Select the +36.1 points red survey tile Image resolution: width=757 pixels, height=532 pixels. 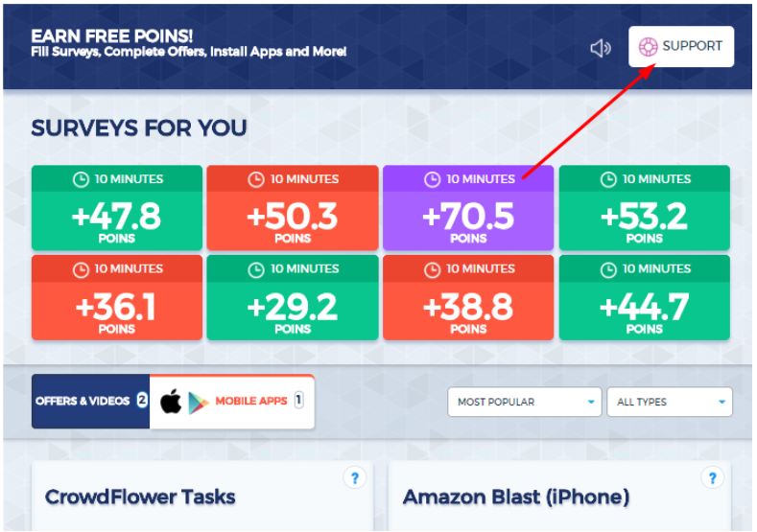(x=117, y=297)
